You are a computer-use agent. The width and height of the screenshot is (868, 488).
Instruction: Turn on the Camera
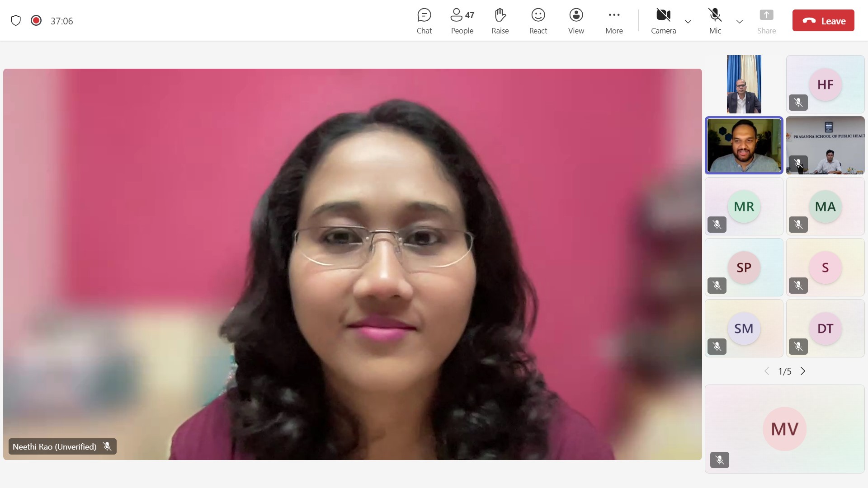663,21
